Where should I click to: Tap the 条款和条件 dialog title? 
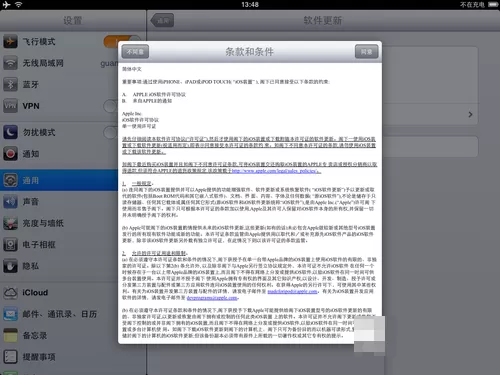pos(250,52)
